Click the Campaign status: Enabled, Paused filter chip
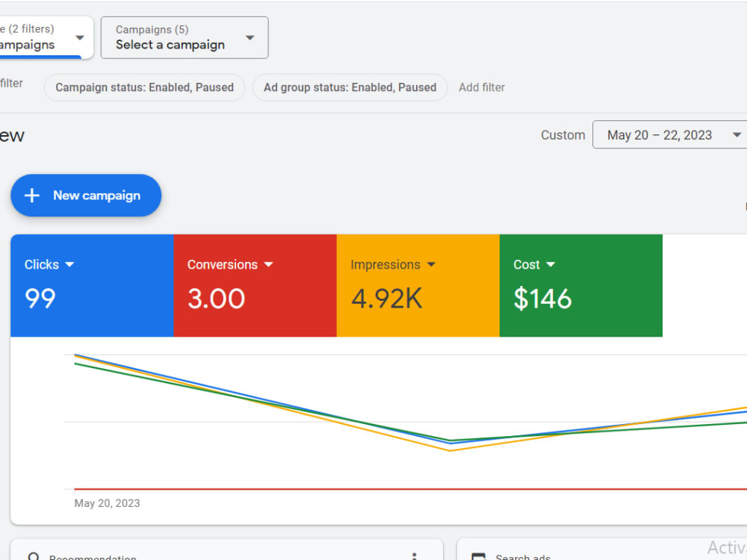The image size is (747, 560). coord(144,87)
